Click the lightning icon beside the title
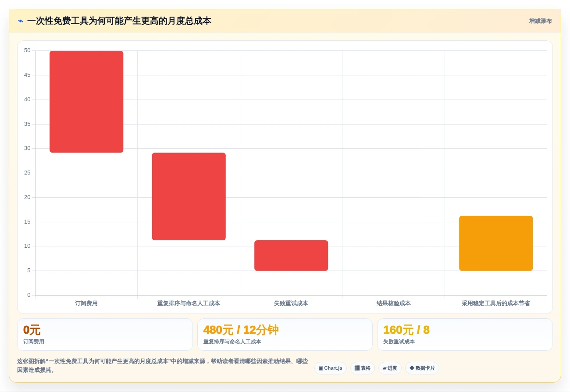The width and height of the screenshot is (570, 392). click(21, 21)
